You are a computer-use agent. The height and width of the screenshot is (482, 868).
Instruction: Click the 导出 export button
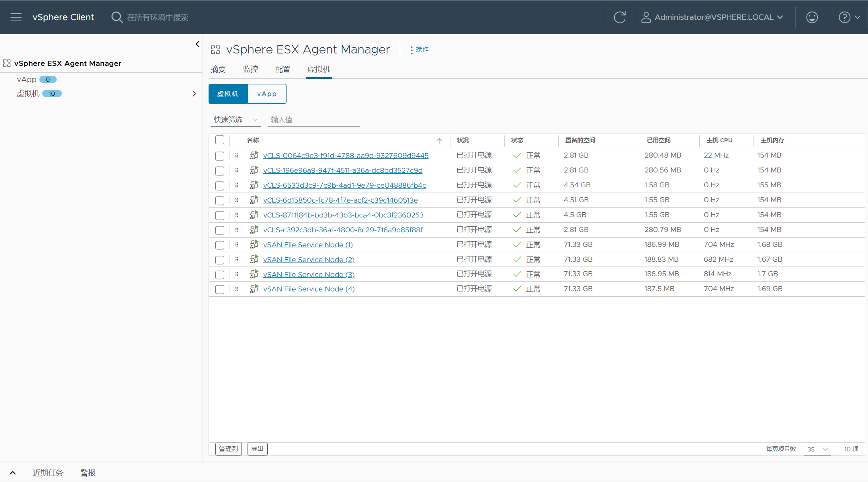[258, 449]
